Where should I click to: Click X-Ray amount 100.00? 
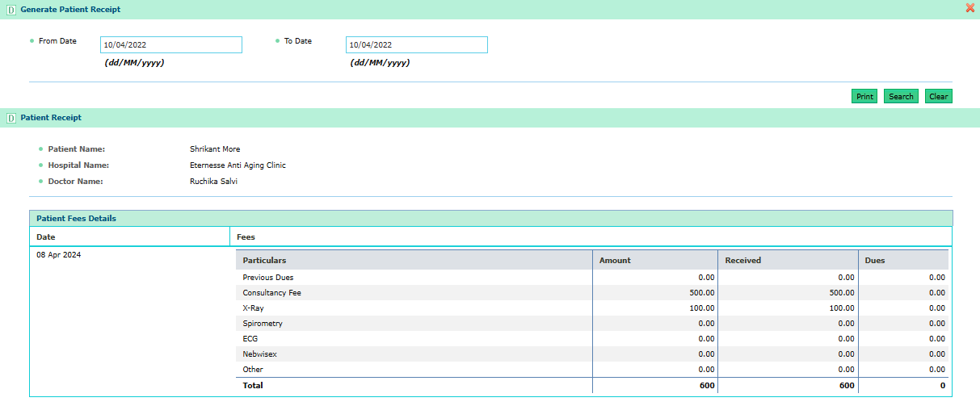click(x=701, y=308)
